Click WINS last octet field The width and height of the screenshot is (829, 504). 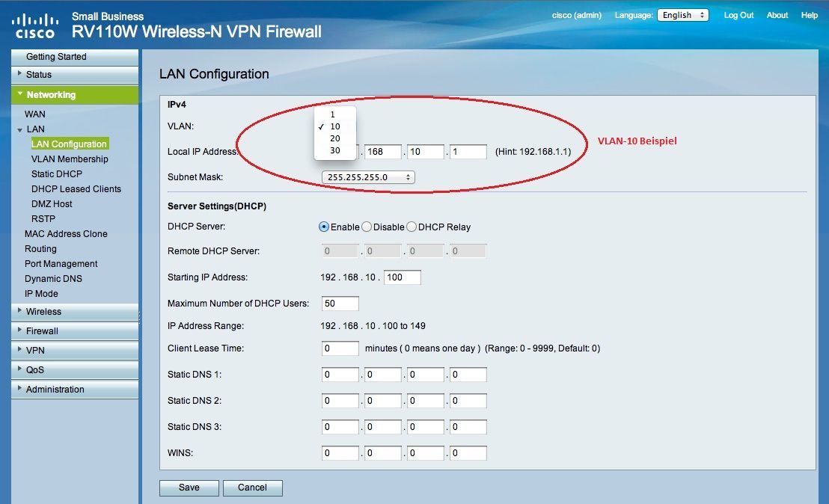pos(468,452)
